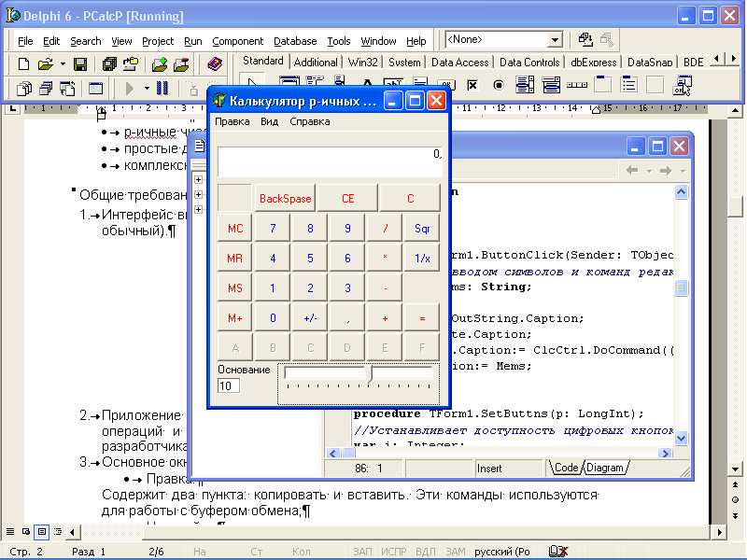The image size is (747, 560).
Task: Select the ComboBox component in palette
Action: pyautogui.click(x=551, y=85)
